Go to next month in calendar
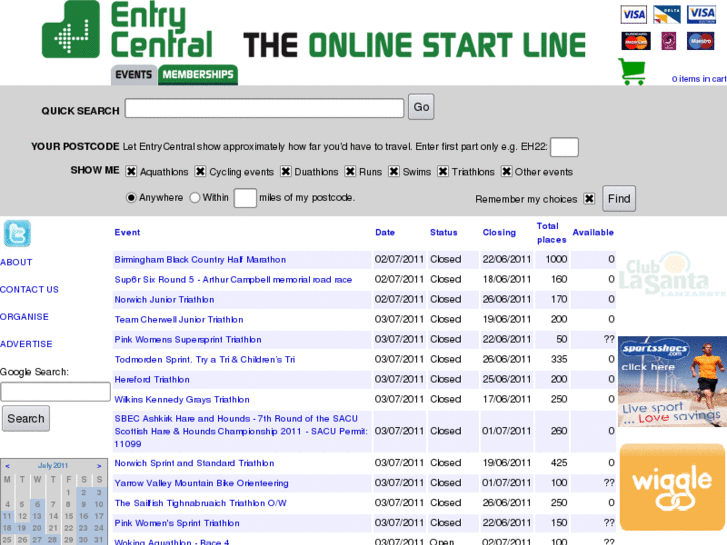 pos(99,466)
